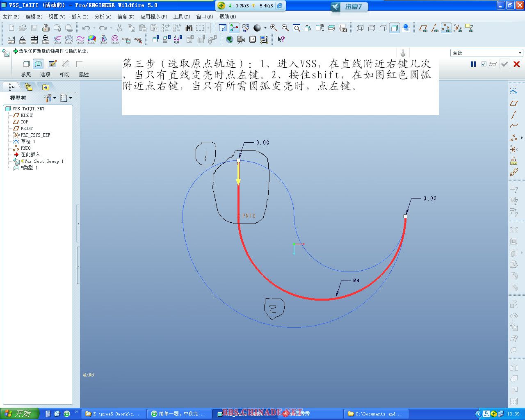Open the 插入(I) menu
The height and width of the screenshot is (420, 525).
80,17
